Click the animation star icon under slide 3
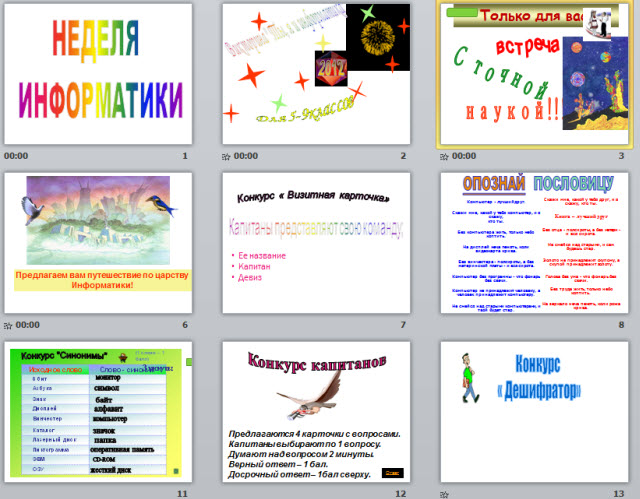This screenshot has width=640, height=499. 444,156
